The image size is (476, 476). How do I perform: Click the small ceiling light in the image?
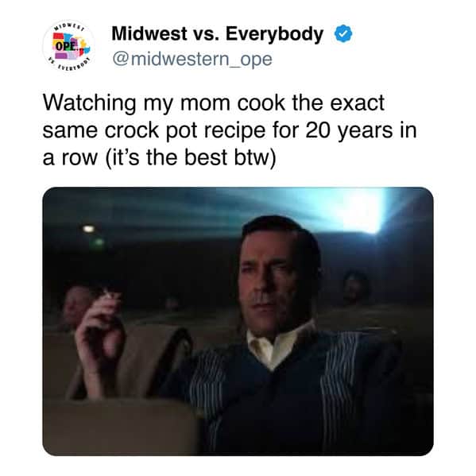(x=88, y=228)
